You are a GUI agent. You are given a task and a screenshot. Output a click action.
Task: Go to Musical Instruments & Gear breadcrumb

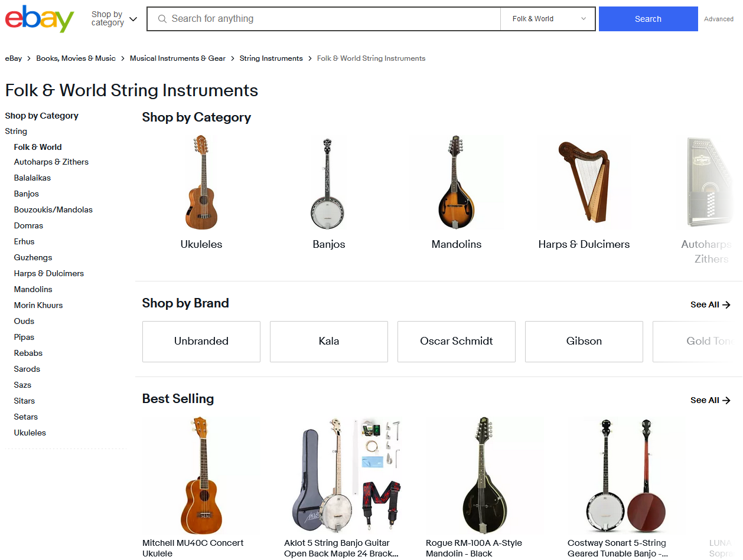(178, 58)
